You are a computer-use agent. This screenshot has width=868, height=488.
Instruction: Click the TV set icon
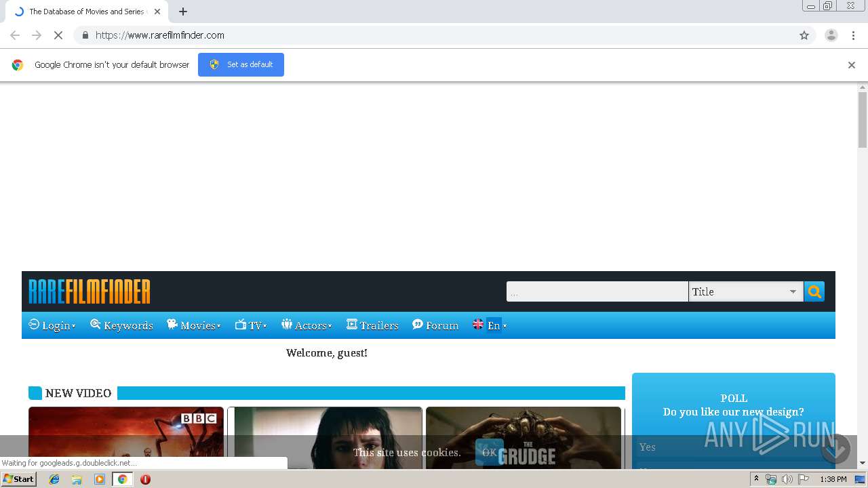pos(240,325)
